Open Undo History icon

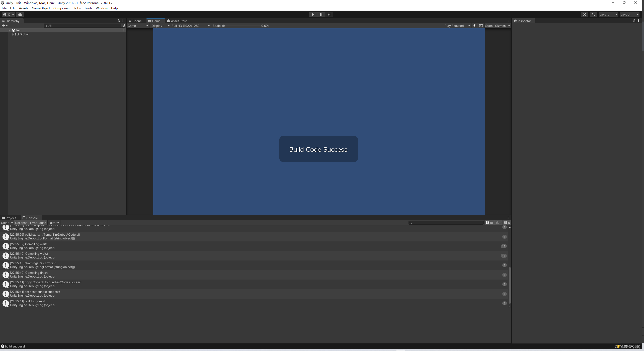tap(584, 15)
